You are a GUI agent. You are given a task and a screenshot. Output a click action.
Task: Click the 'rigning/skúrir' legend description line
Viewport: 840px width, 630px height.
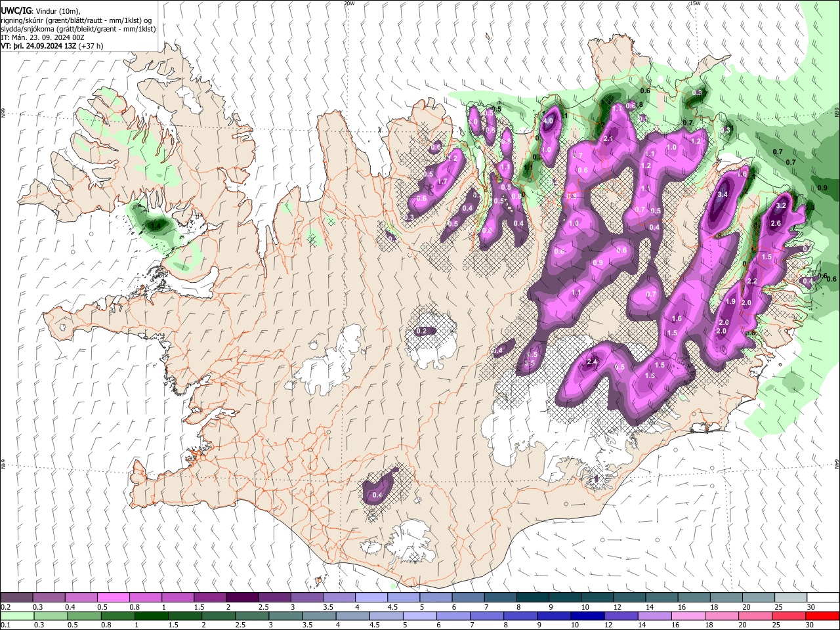tap(76, 20)
